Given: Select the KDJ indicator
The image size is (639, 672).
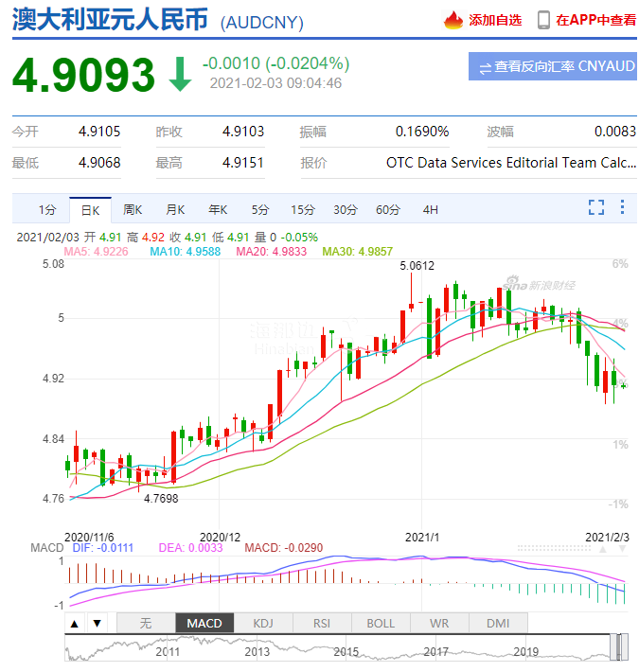Looking at the screenshot, I should click(x=263, y=623).
